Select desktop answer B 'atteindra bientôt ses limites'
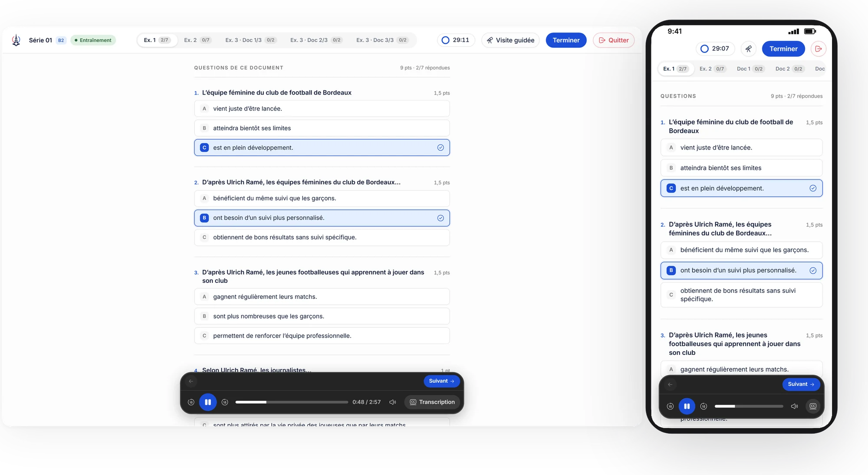This screenshot has height=475, width=868. (322, 128)
